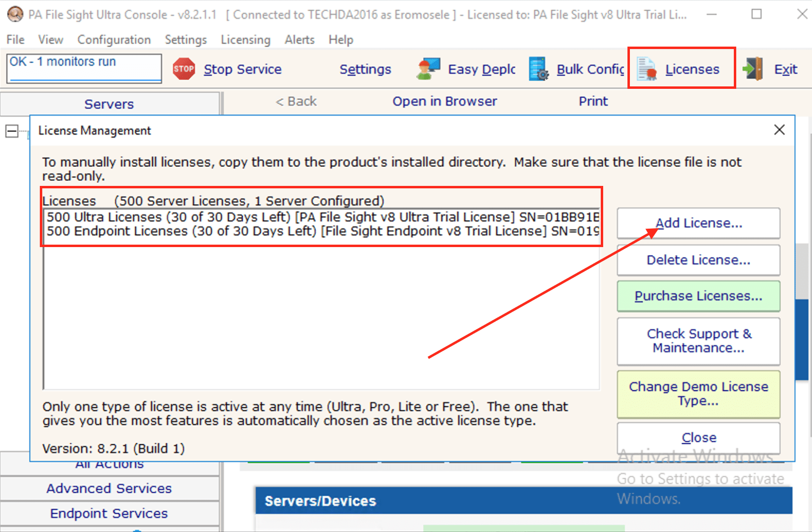Select the 500 Endpoint Licenses entry

click(321, 231)
